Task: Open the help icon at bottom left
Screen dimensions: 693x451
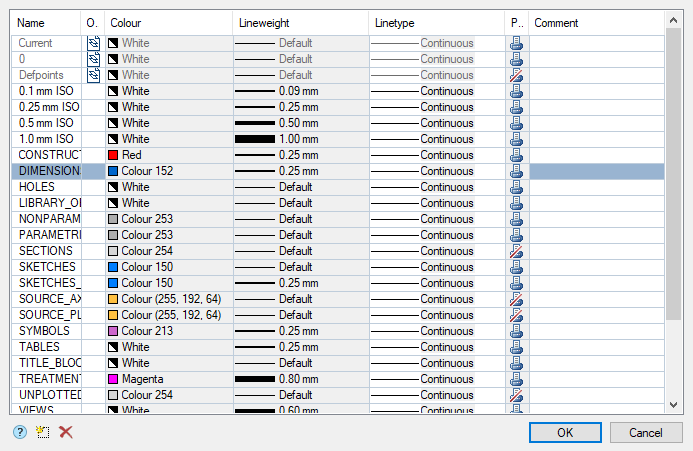Action: coord(20,432)
